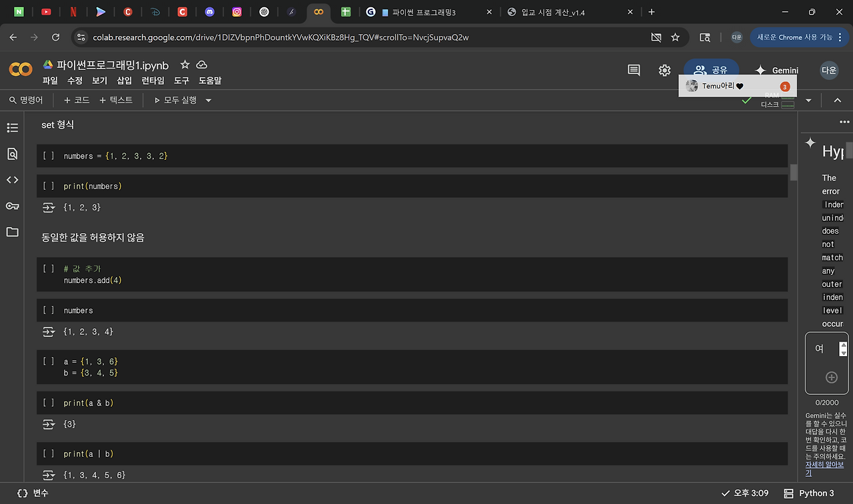The width and height of the screenshot is (853, 504).
Task: Bookmark this page with the star icon
Action: (x=675, y=37)
